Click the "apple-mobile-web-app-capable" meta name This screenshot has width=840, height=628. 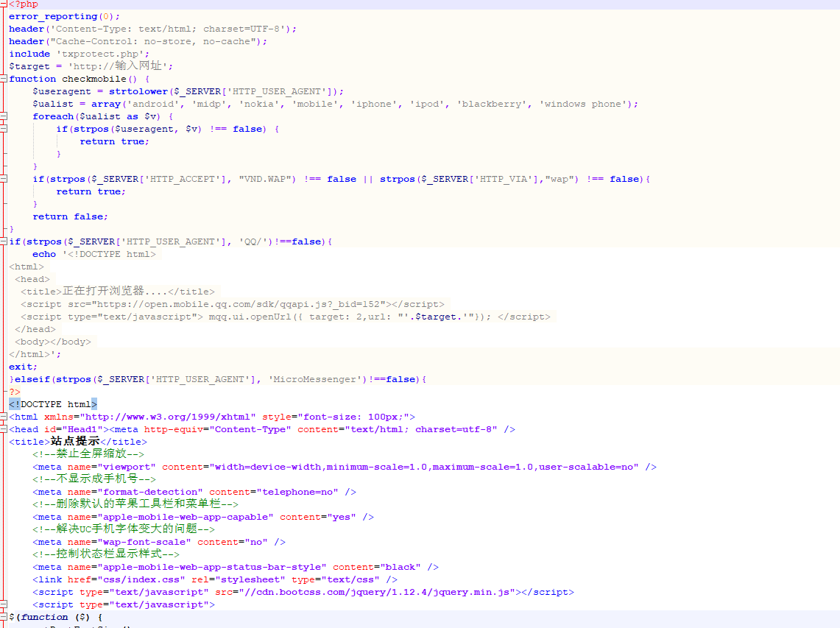tap(186, 517)
